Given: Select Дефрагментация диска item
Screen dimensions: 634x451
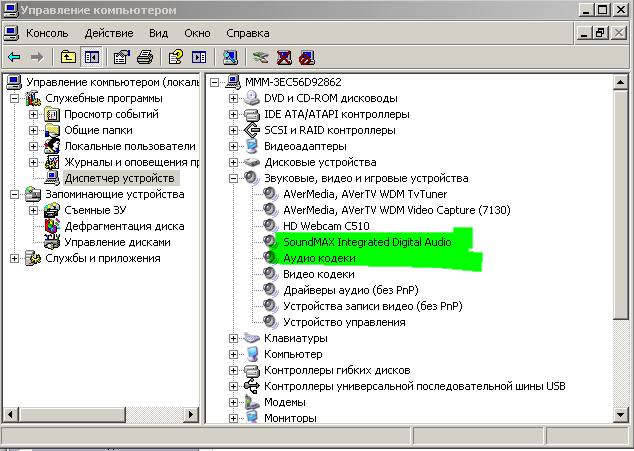Looking at the screenshot, I should coord(124,226).
